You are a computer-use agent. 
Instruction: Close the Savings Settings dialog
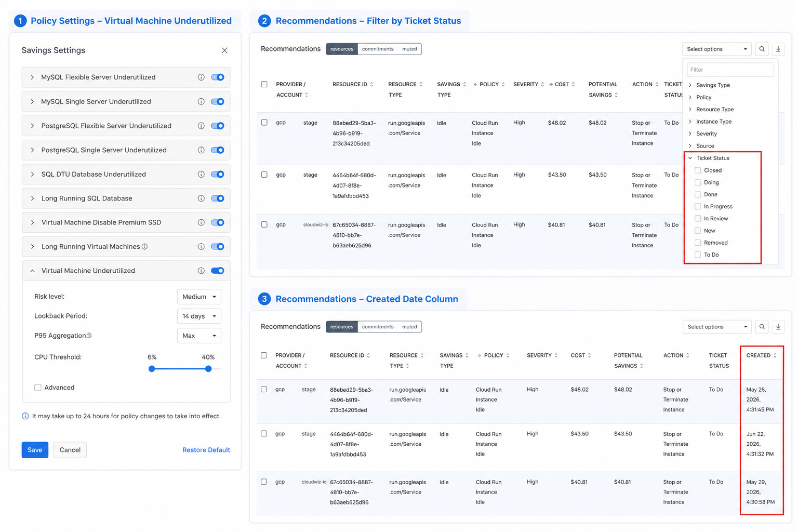pyautogui.click(x=224, y=50)
